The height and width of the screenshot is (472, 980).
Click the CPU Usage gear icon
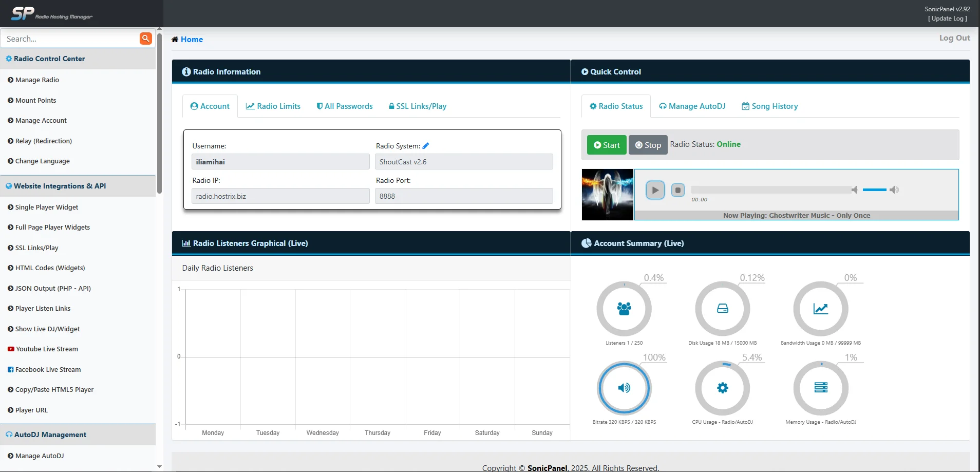pyautogui.click(x=722, y=388)
